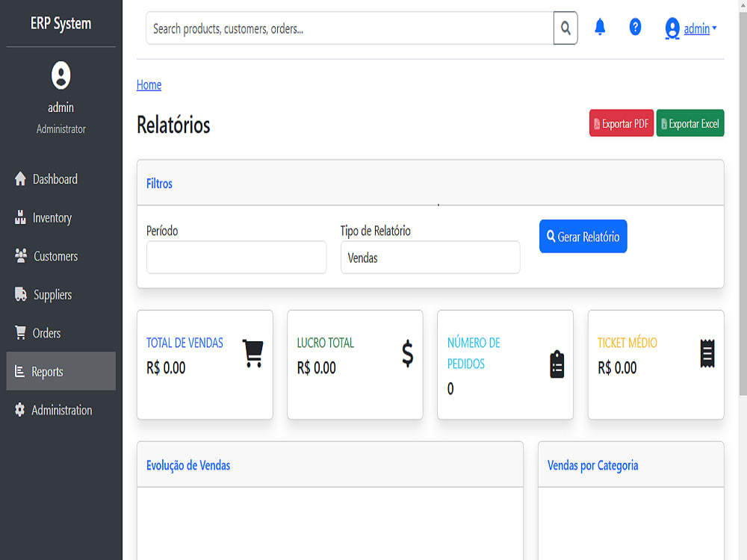Open the help question mark icon
Image resolution: width=747 pixels, height=560 pixels.
[635, 27]
